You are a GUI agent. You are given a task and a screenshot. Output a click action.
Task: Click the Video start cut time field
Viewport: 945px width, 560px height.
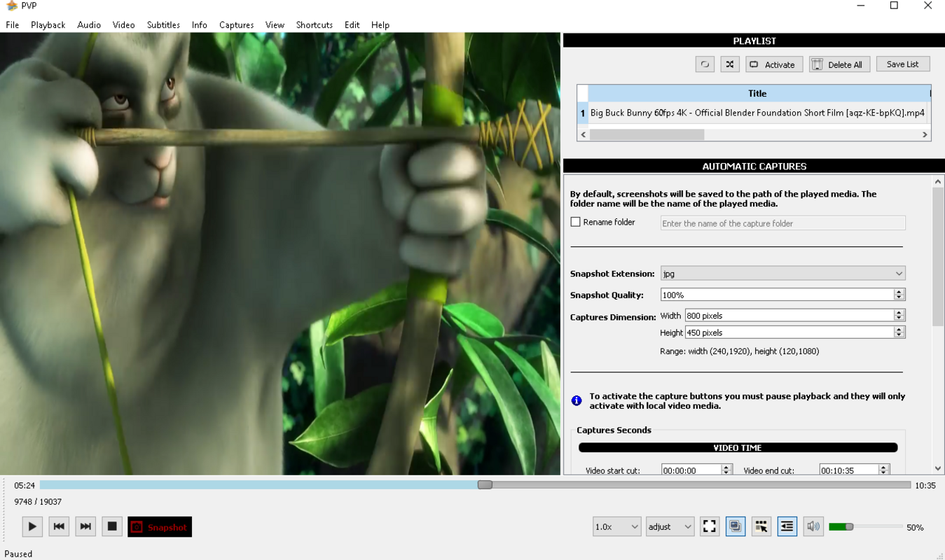click(x=691, y=470)
